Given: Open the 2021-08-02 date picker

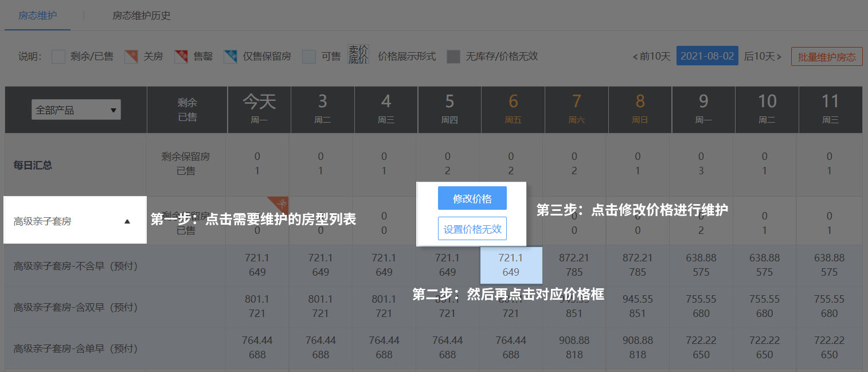Looking at the screenshot, I should [707, 56].
